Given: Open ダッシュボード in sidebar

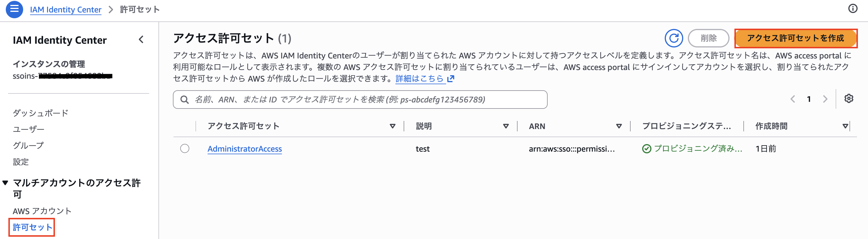Looking at the screenshot, I should click(x=40, y=113).
